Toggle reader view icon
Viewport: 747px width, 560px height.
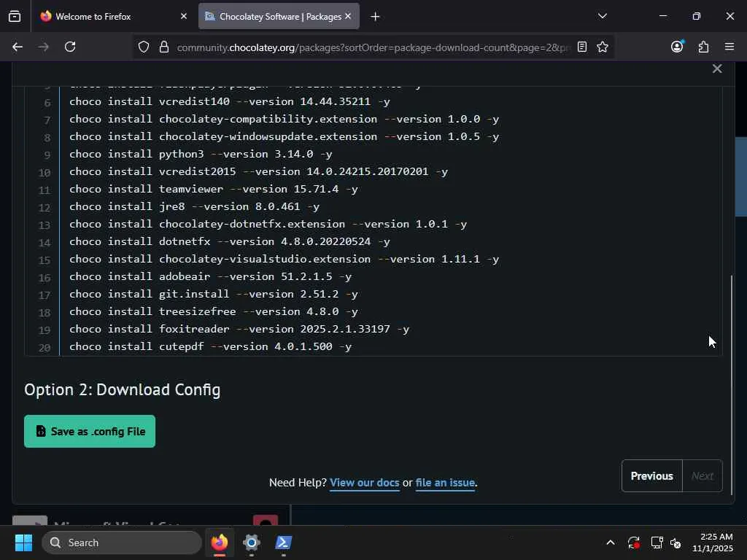pyautogui.click(x=581, y=47)
